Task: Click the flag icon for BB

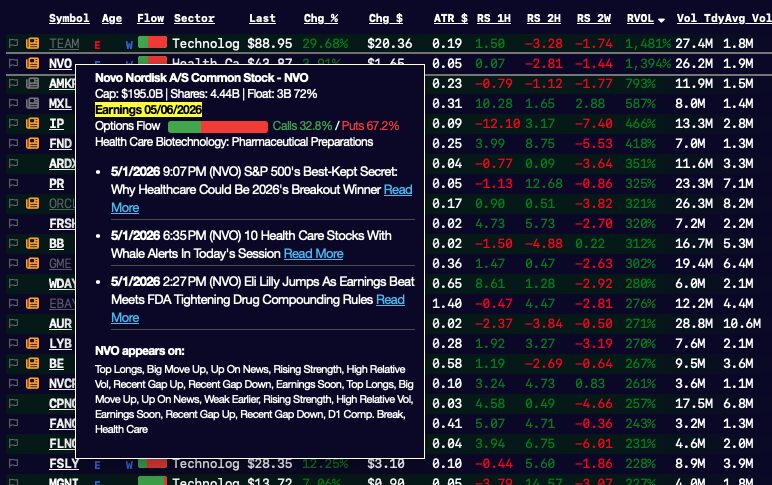Action: click(13, 243)
